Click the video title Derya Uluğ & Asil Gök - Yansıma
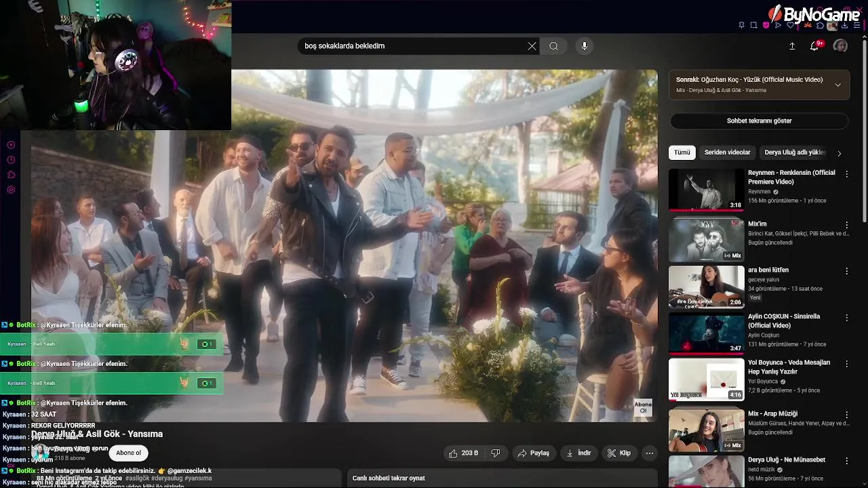This screenshot has height=488, width=868. click(97, 434)
